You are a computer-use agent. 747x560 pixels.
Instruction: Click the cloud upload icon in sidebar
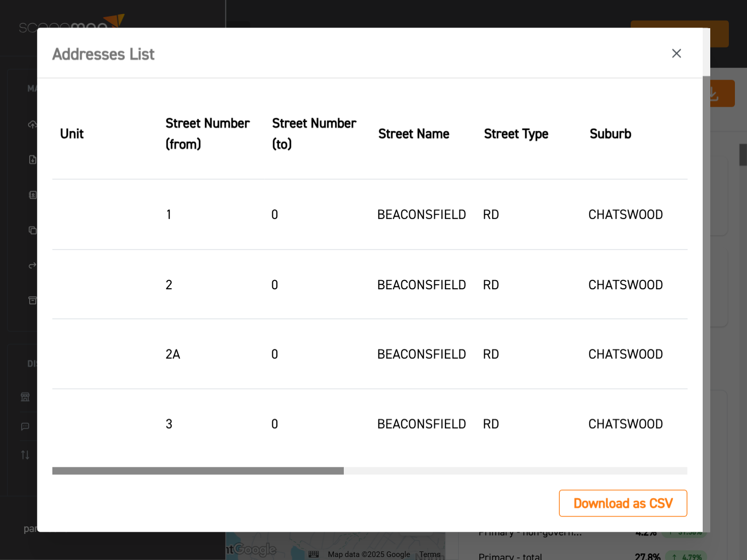(32, 124)
